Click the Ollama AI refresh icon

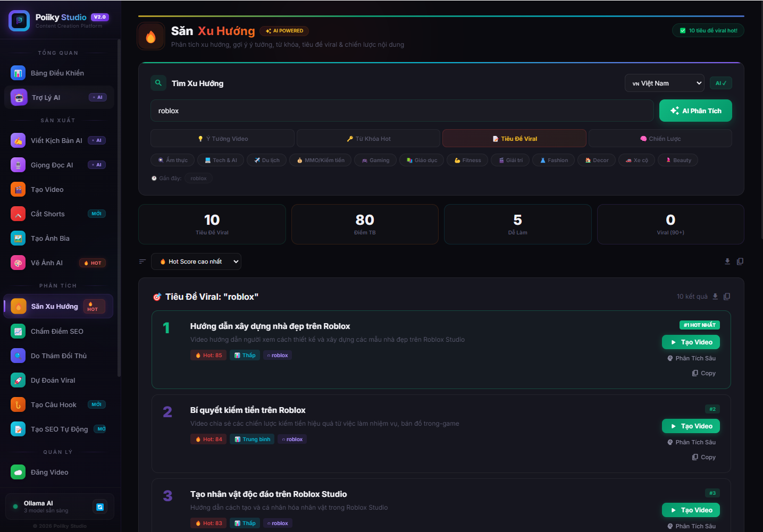point(99,507)
